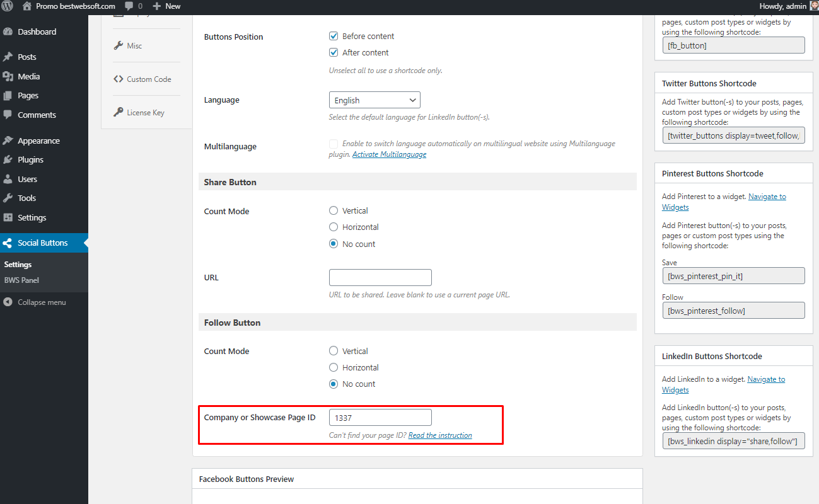Select Vertical under Follow Button Count Mode
819x504 pixels.
point(334,351)
